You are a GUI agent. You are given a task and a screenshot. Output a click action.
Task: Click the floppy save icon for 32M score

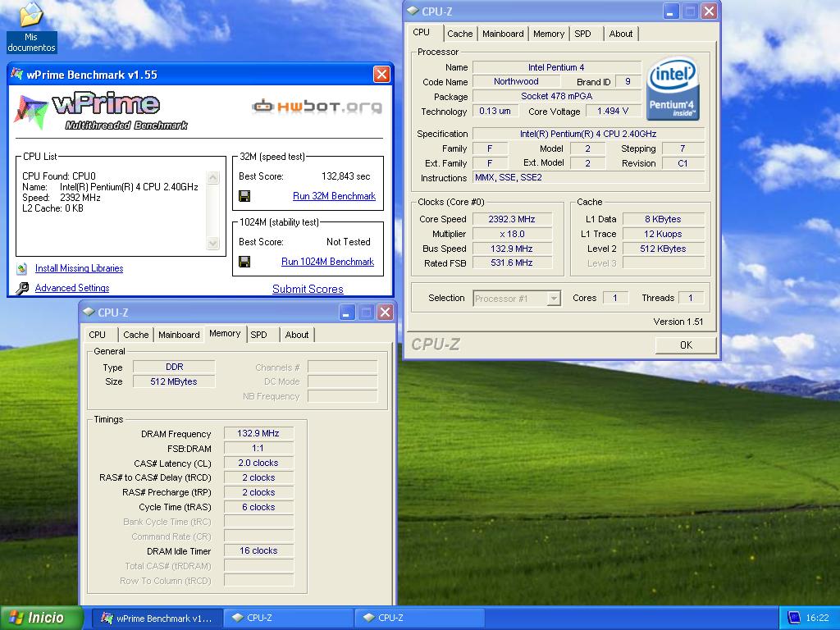(244, 196)
